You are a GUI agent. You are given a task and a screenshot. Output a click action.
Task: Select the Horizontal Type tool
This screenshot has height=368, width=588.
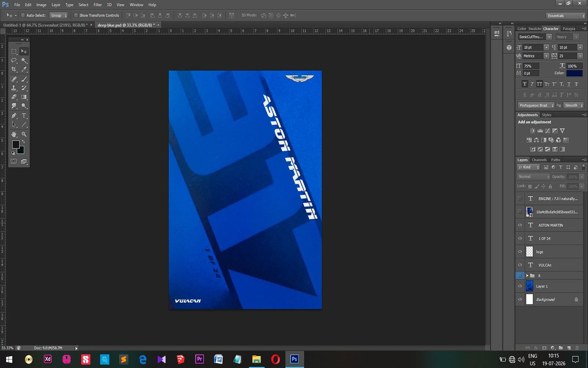click(24, 116)
